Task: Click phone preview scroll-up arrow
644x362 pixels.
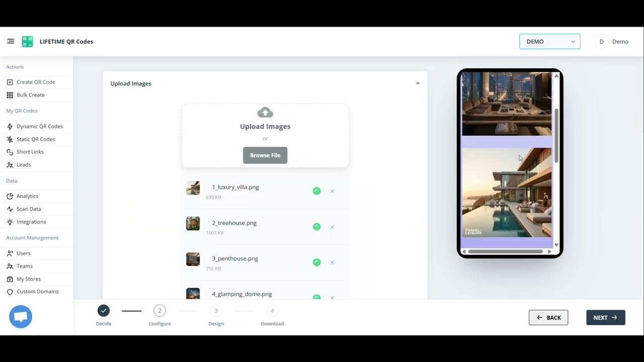Action: (556, 75)
